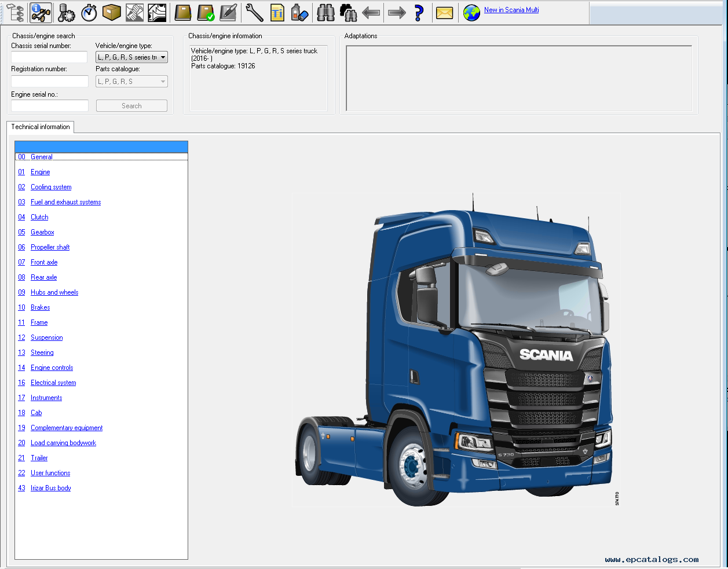Open the yellow TI document icon
Viewport: 728px width, 569px height.
coord(277,12)
